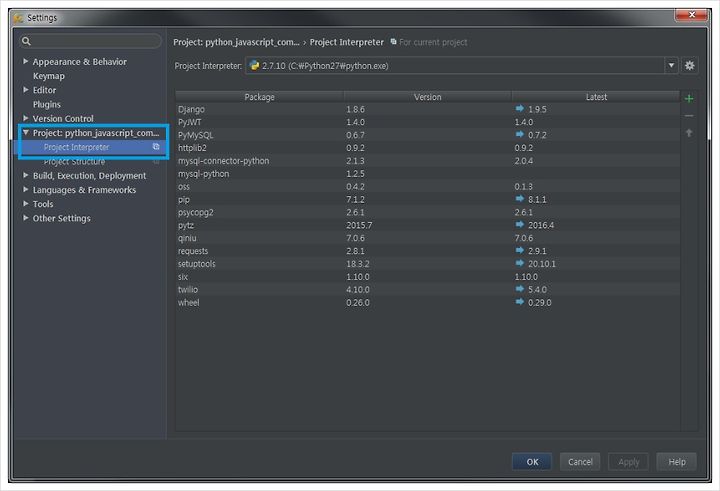Image resolution: width=720 pixels, height=491 pixels.
Task: Click the Package column header
Action: (x=259, y=96)
